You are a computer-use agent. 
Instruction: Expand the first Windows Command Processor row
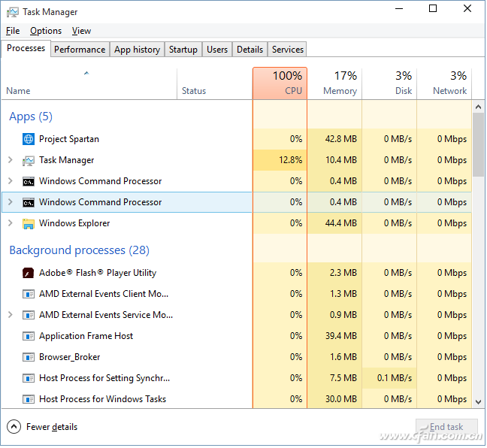(x=11, y=181)
